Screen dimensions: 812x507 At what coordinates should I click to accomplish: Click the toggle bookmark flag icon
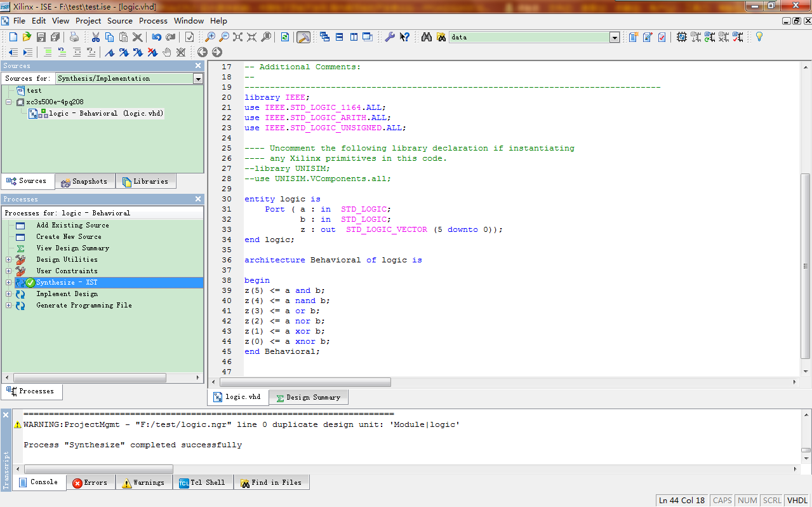(110, 52)
